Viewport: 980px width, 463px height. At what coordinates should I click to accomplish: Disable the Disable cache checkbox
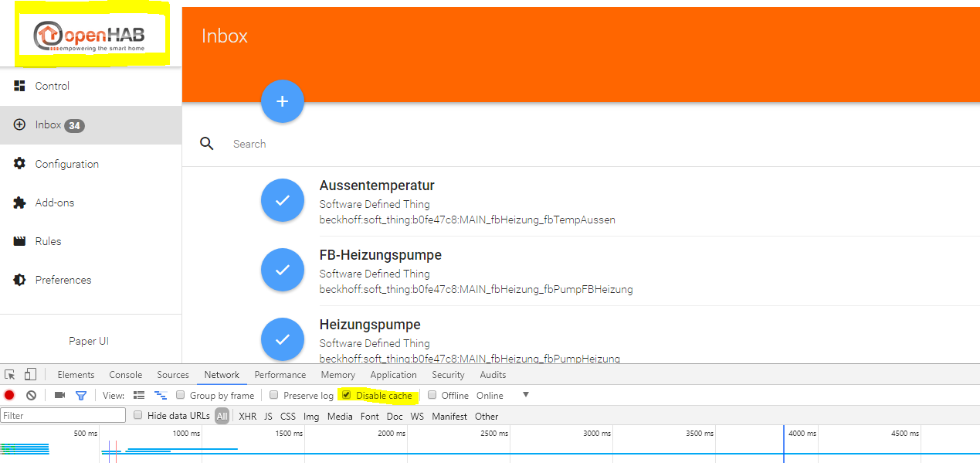point(348,395)
